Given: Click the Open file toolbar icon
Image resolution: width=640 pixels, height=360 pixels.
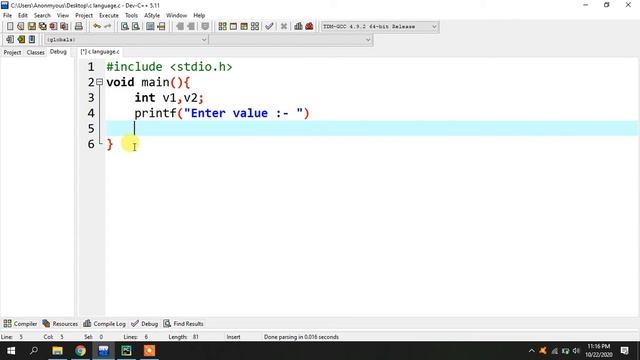Looking at the screenshot, I should click(x=20, y=27).
